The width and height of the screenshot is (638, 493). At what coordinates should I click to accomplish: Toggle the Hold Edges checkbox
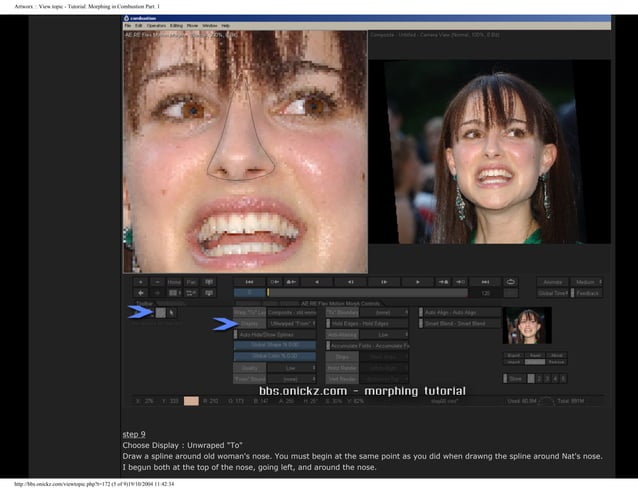tap(327, 324)
